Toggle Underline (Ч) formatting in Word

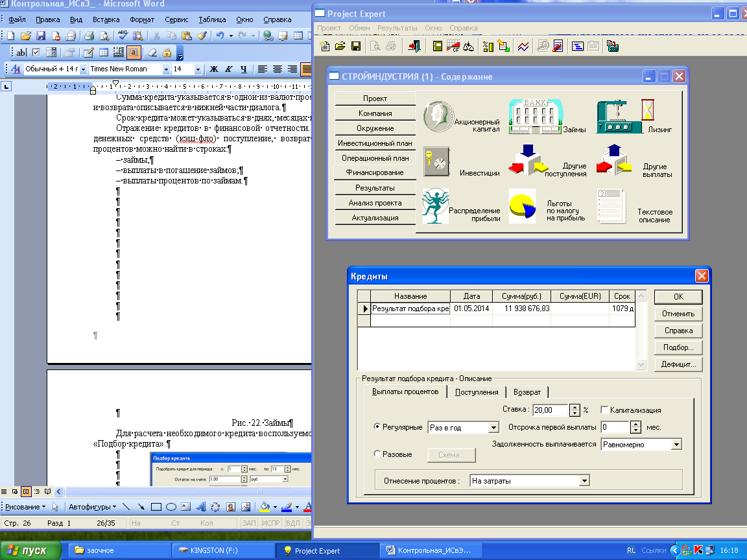(243, 69)
